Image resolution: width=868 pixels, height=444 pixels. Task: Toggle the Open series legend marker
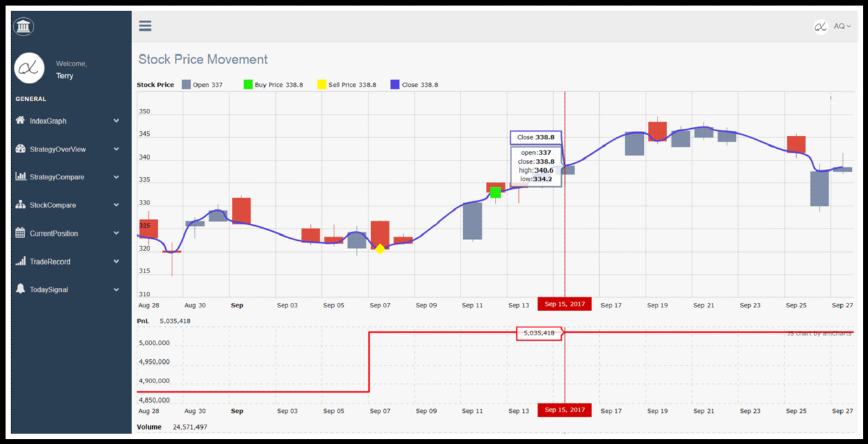(187, 85)
